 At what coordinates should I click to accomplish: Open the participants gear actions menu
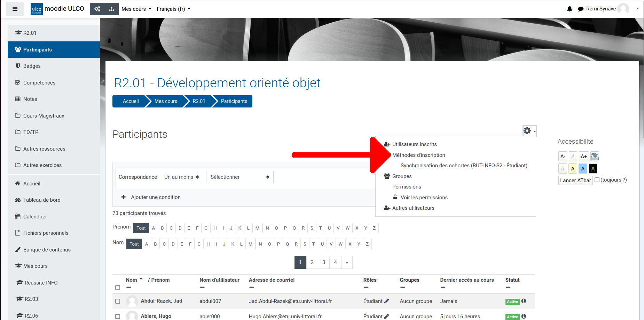pos(529,131)
